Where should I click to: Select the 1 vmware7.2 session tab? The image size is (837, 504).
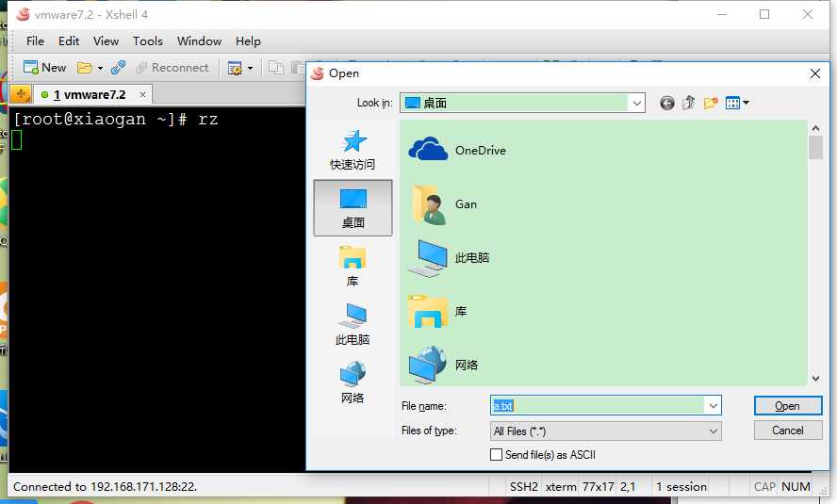pyautogui.click(x=89, y=95)
